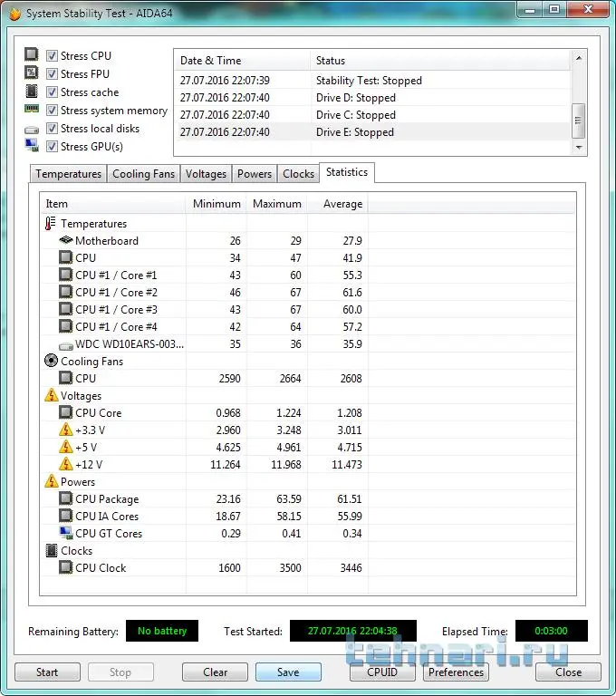Click the AIDA64 flame icon in title bar

tap(15, 14)
